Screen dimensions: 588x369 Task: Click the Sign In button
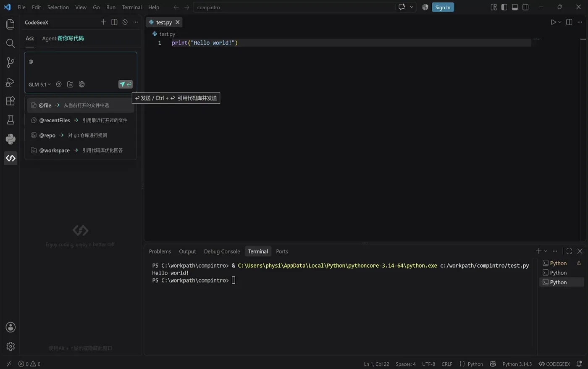[443, 7]
